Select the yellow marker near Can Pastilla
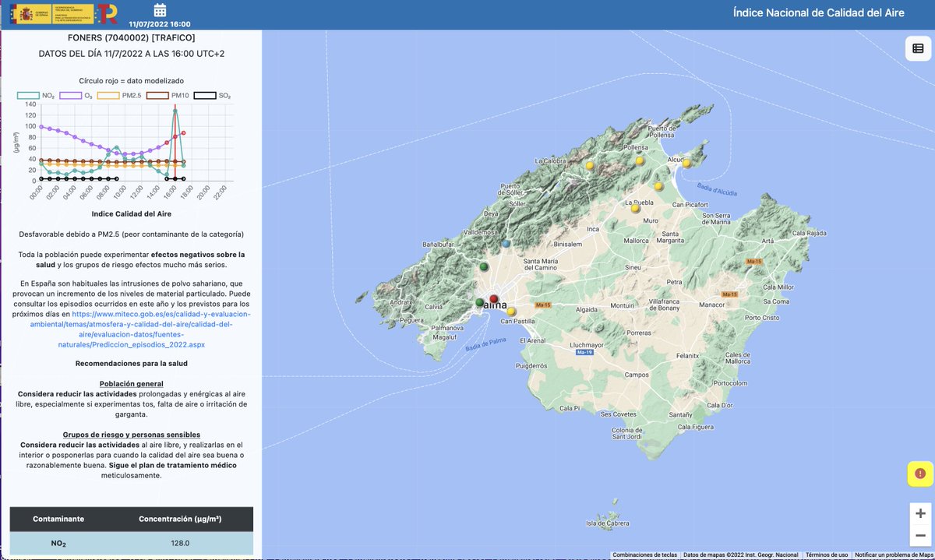 click(x=511, y=312)
